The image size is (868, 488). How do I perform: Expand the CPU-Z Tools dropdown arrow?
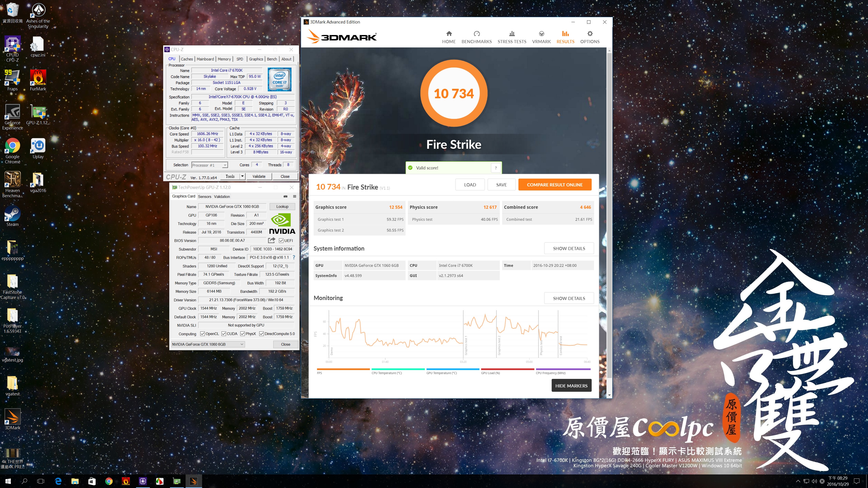tap(242, 176)
